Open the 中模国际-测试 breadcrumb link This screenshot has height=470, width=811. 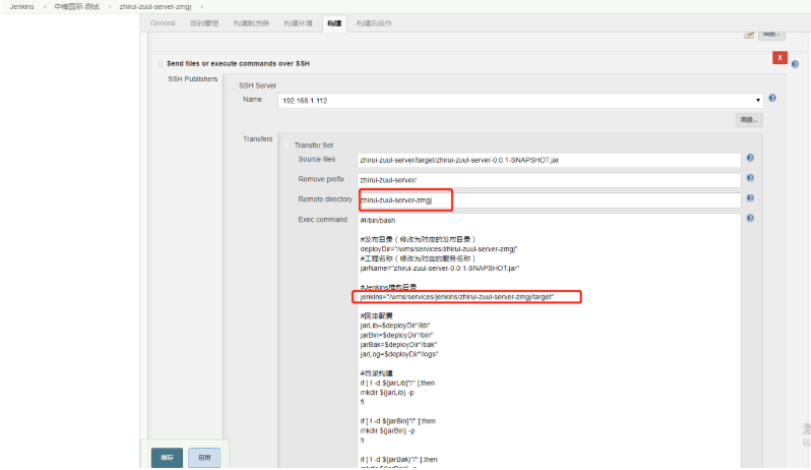click(x=77, y=7)
